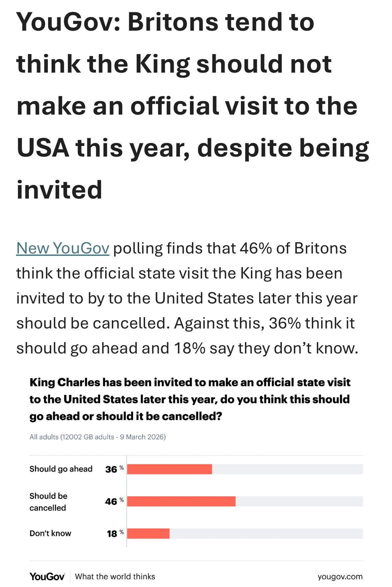
Task: Select the "Should be cancelled" label
Action: (48, 502)
